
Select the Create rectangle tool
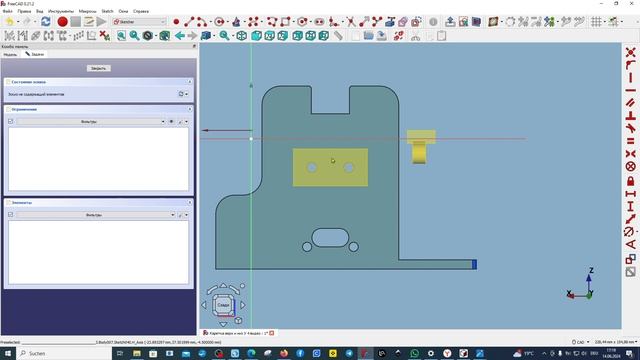click(285, 22)
